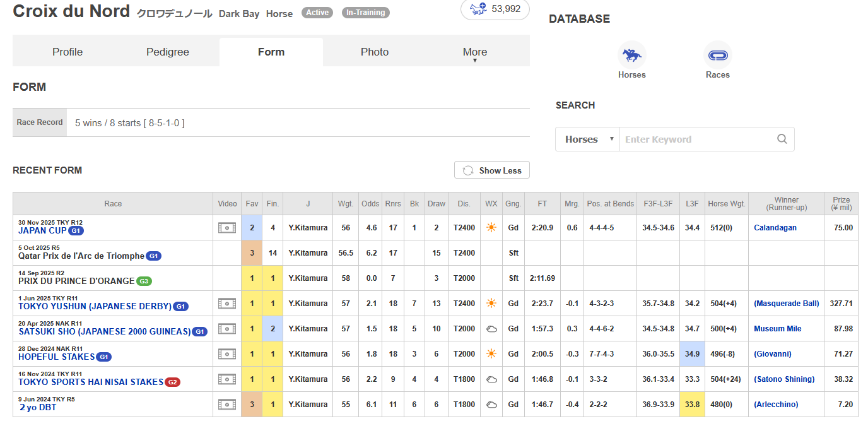Open runner-up Masquerade Ball's page
The width and height of the screenshot is (868, 438).
(x=787, y=304)
